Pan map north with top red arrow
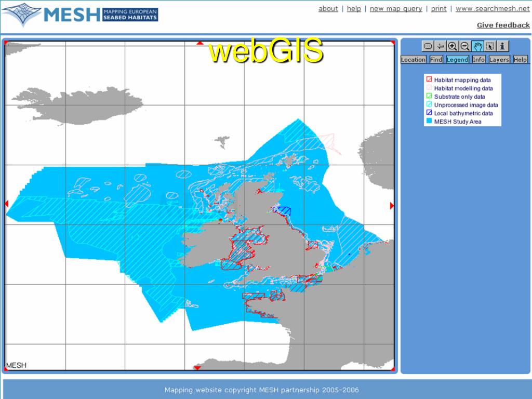Image resolution: width=532 pixels, height=399 pixels. [x=200, y=43]
